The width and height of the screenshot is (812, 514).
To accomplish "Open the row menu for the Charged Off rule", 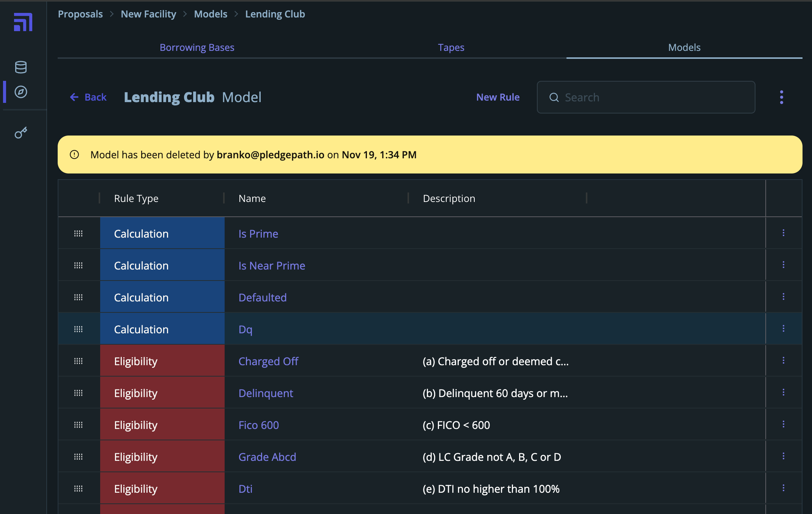I will pos(783,361).
